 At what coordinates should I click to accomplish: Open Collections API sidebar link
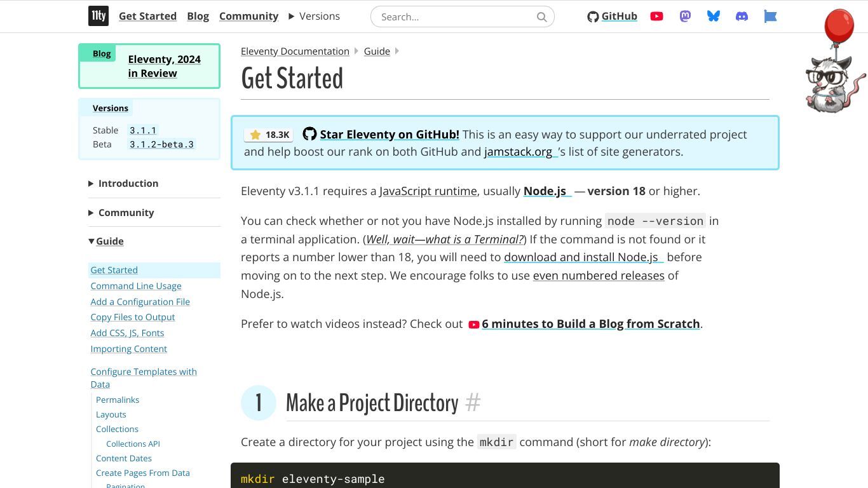point(133,444)
